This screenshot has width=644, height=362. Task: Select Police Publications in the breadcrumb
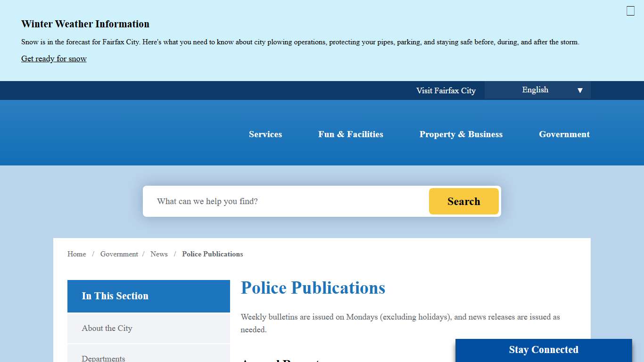point(212,254)
